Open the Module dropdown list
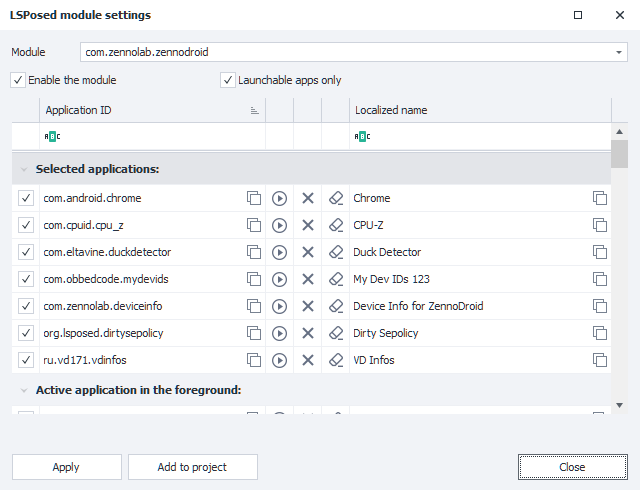 pyautogui.click(x=619, y=52)
